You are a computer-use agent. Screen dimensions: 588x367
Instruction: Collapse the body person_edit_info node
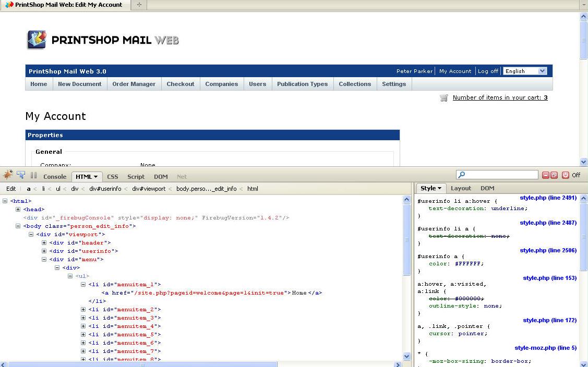coord(18,226)
